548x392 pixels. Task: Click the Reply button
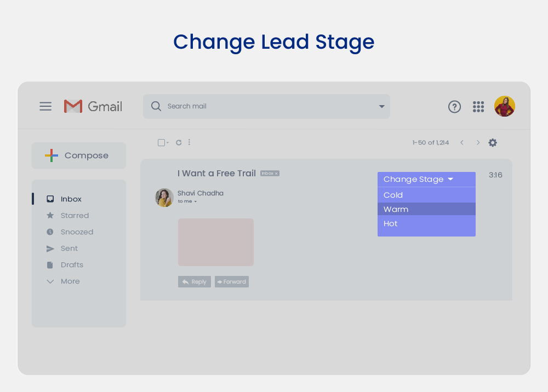point(195,282)
